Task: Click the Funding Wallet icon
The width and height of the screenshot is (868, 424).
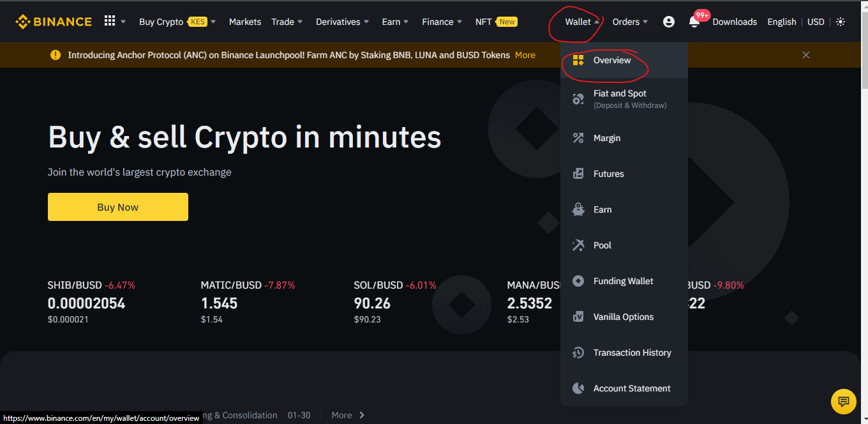Action: tap(578, 281)
